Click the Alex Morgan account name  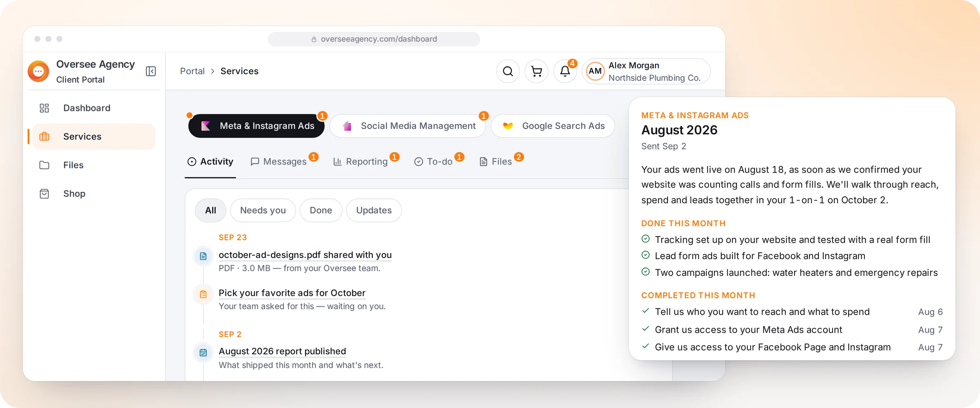(634, 66)
